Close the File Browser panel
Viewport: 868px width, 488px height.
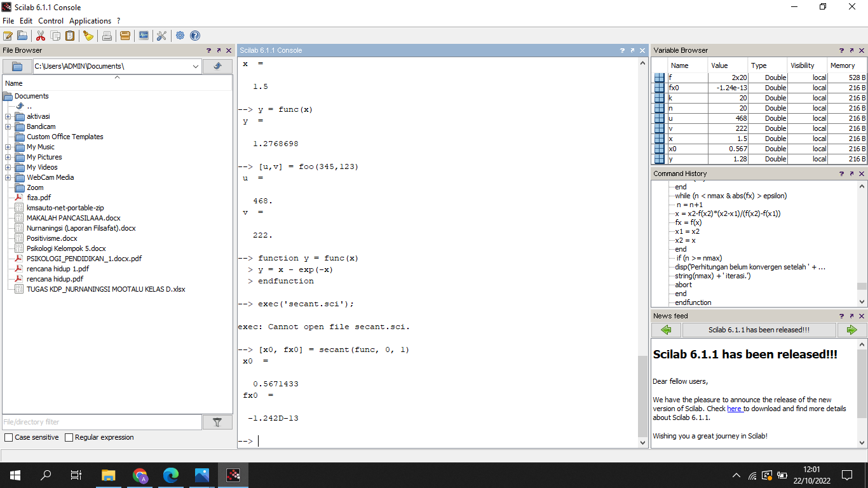click(x=228, y=50)
